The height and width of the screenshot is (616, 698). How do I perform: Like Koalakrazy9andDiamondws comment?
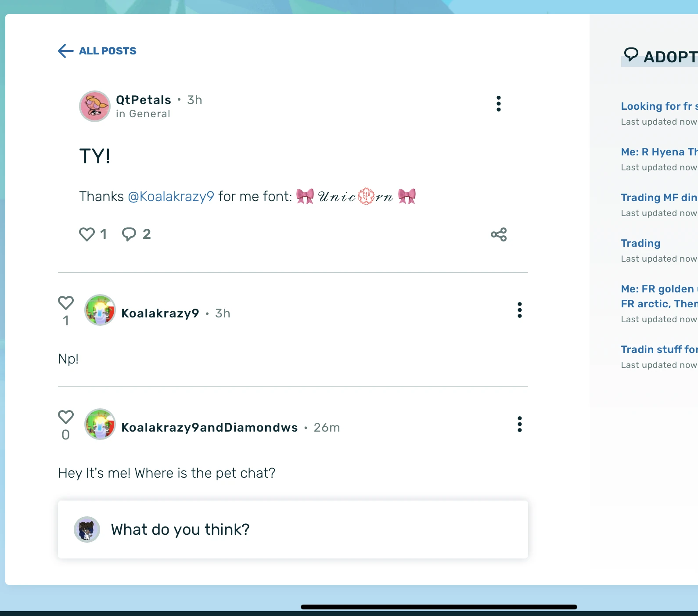(x=66, y=417)
